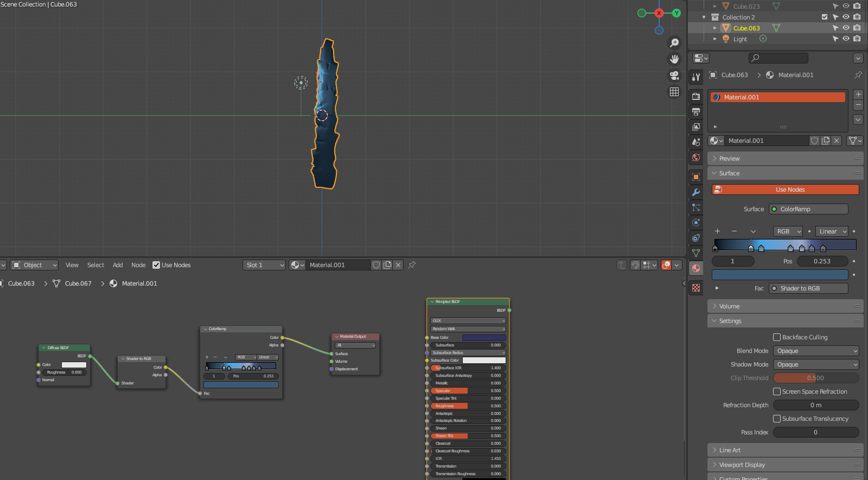Click the Pos 0.253 value field in properties

(821, 261)
